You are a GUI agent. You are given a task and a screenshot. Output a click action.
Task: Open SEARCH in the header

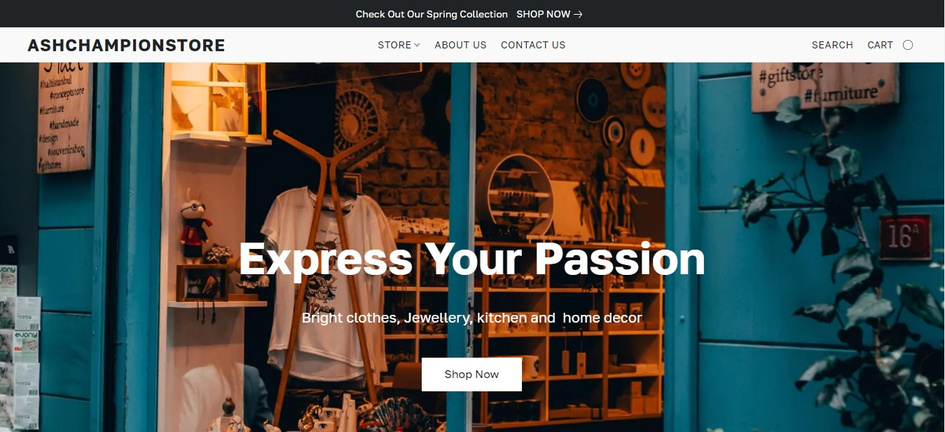point(832,45)
